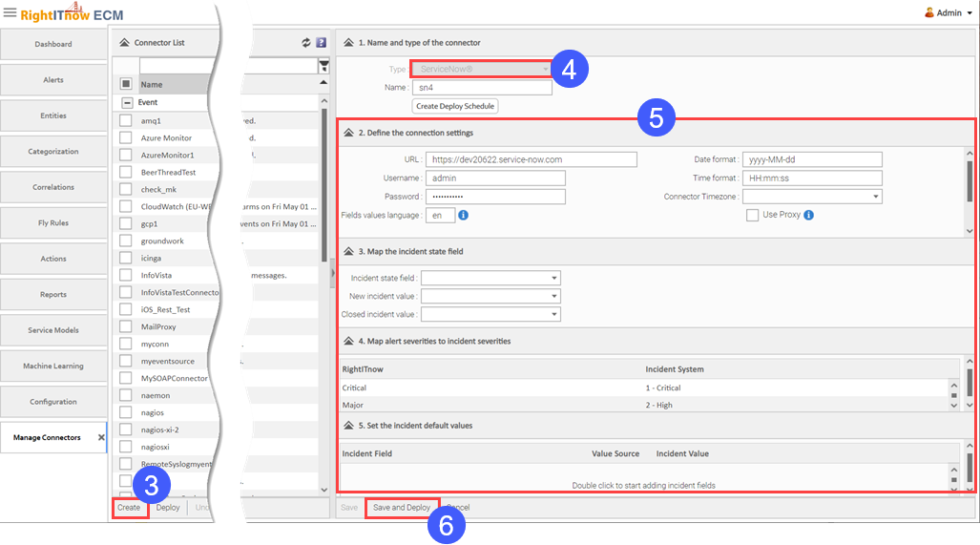Collapse Define the connection settings section

pyautogui.click(x=348, y=133)
